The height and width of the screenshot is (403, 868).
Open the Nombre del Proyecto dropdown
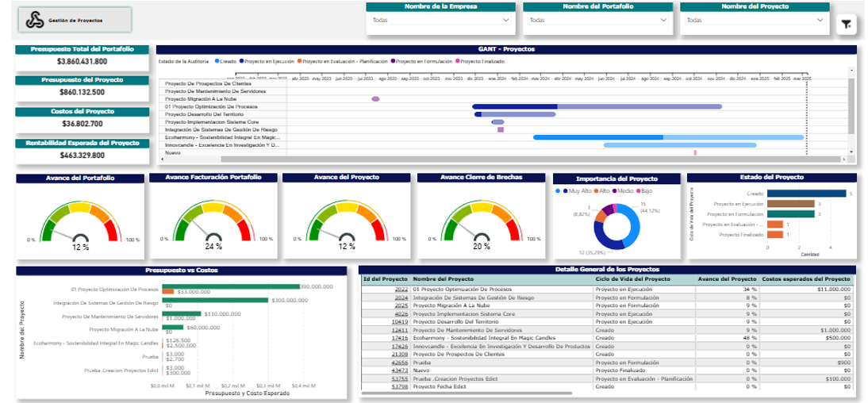(x=754, y=21)
